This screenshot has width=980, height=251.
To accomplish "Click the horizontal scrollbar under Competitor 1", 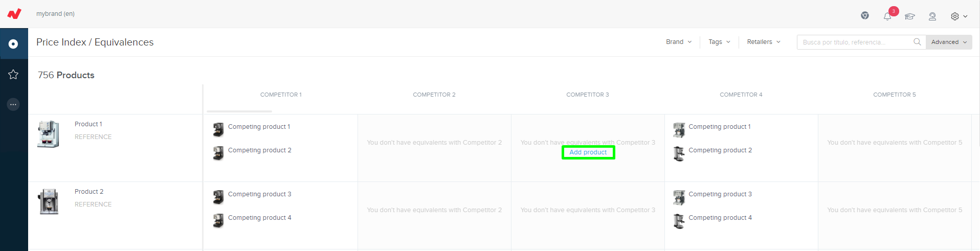I will click(239, 111).
